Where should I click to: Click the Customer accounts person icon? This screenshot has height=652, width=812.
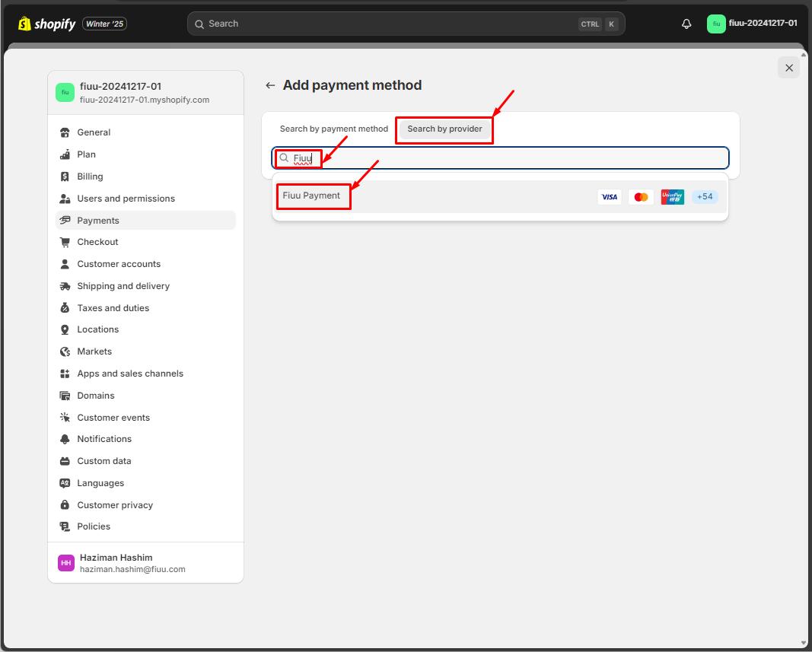[x=65, y=264]
